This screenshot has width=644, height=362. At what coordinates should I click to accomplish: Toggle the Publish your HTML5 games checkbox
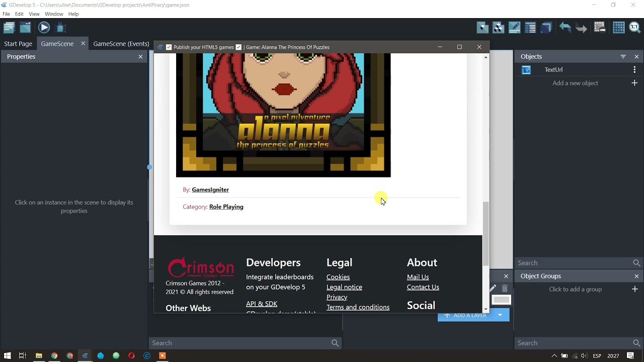(x=169, y=47)
